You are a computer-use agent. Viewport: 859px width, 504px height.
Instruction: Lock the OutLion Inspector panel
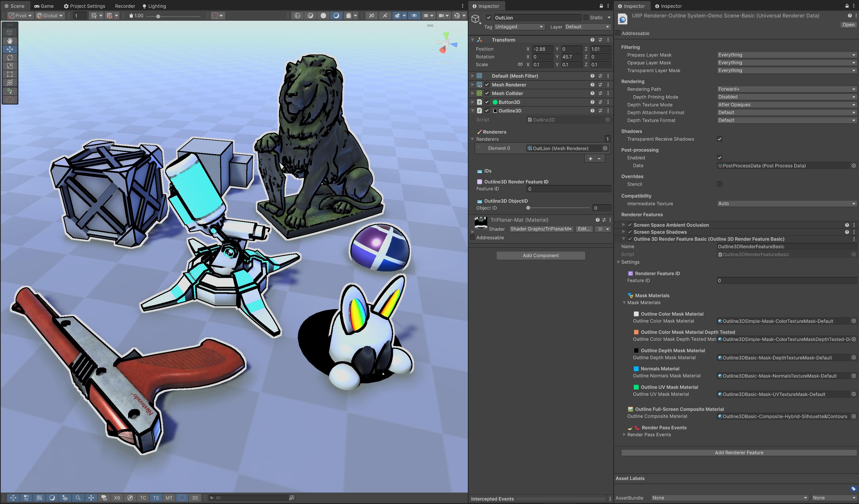(601, 6)
